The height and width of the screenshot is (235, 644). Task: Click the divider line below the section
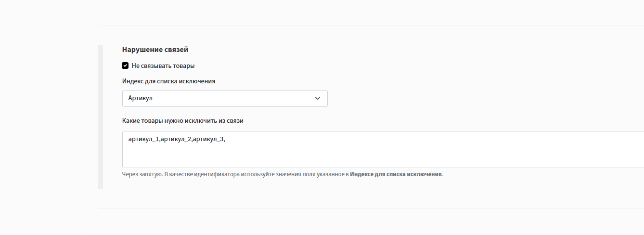(371, 209)
